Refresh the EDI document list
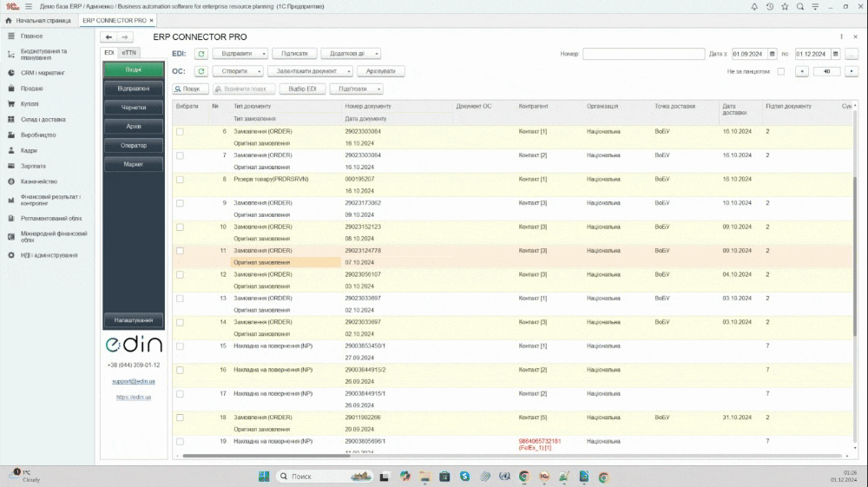868x487 pixels. 201,54
